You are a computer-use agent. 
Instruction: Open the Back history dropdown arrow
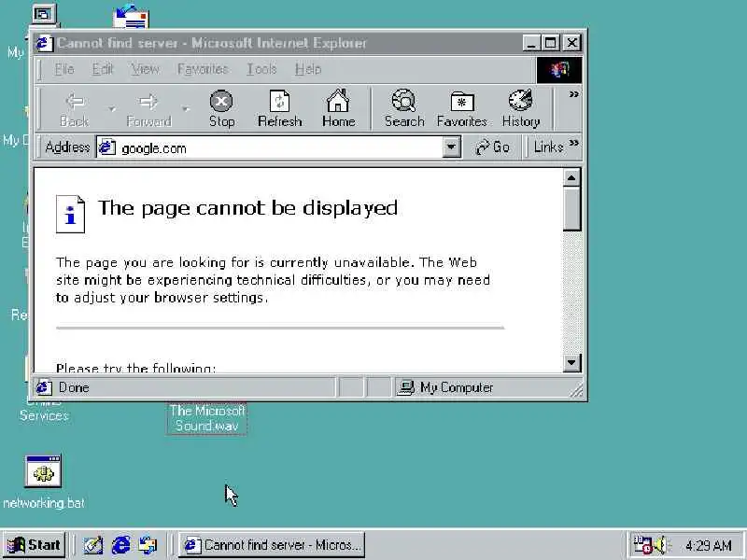pyautogui.click(x=111, y=109)
